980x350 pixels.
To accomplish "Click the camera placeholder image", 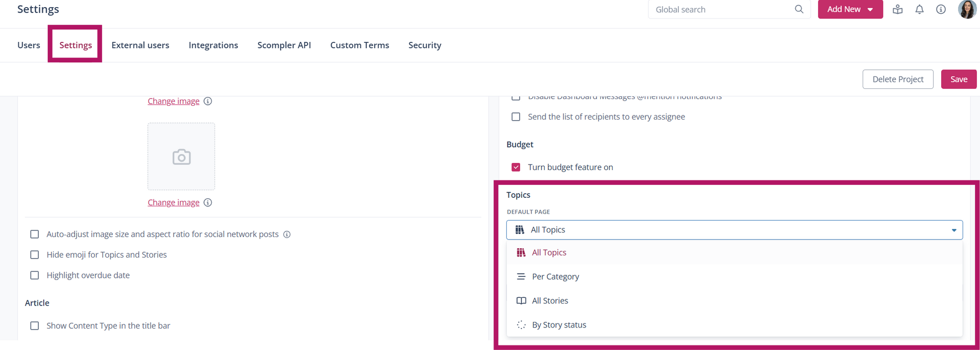I will point(181,157).
